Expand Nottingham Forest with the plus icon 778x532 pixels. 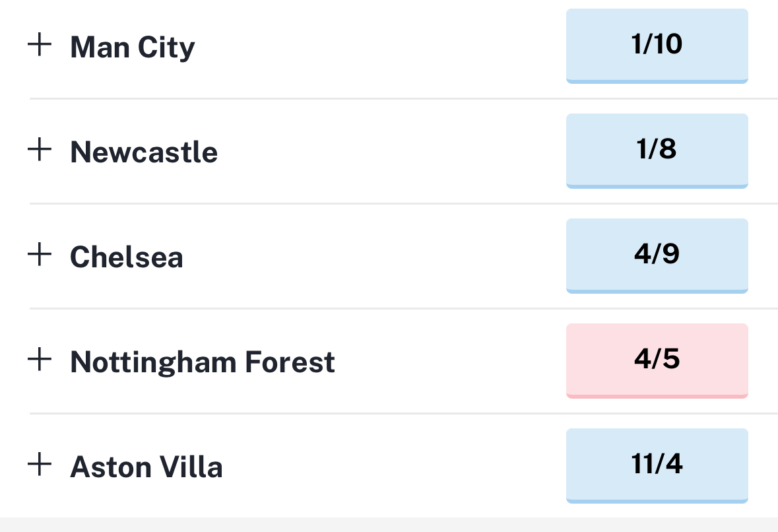[x=39, y=359]
